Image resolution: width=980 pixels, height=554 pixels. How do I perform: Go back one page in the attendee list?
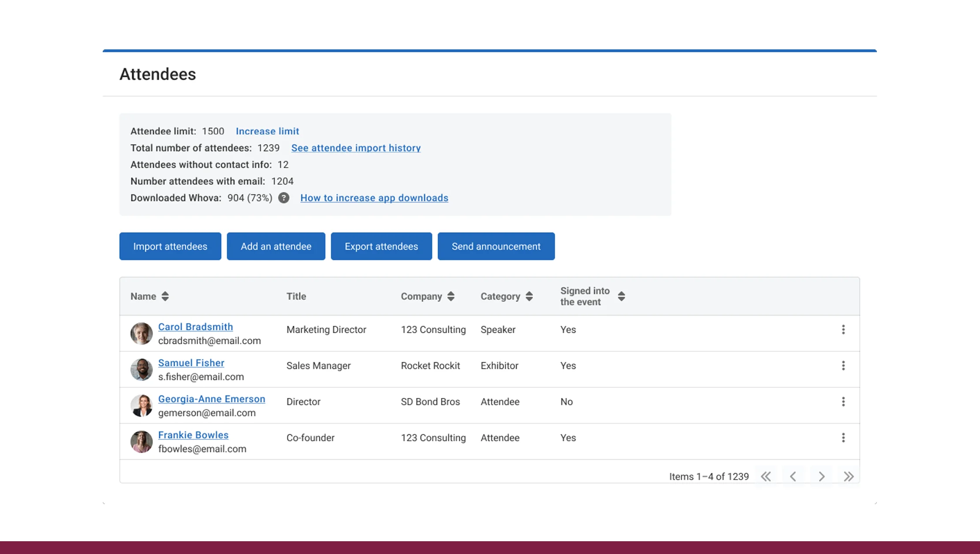pos(794,476)
